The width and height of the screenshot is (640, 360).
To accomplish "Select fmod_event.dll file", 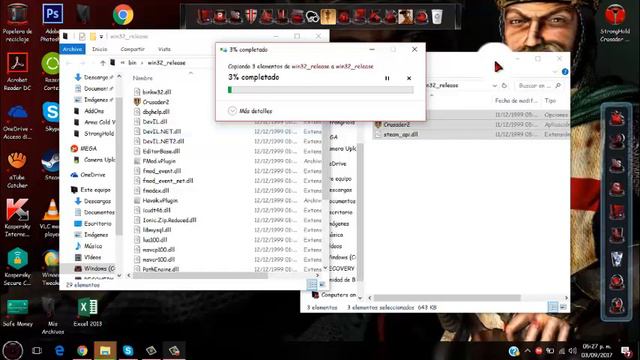I will tap(162, 171).
